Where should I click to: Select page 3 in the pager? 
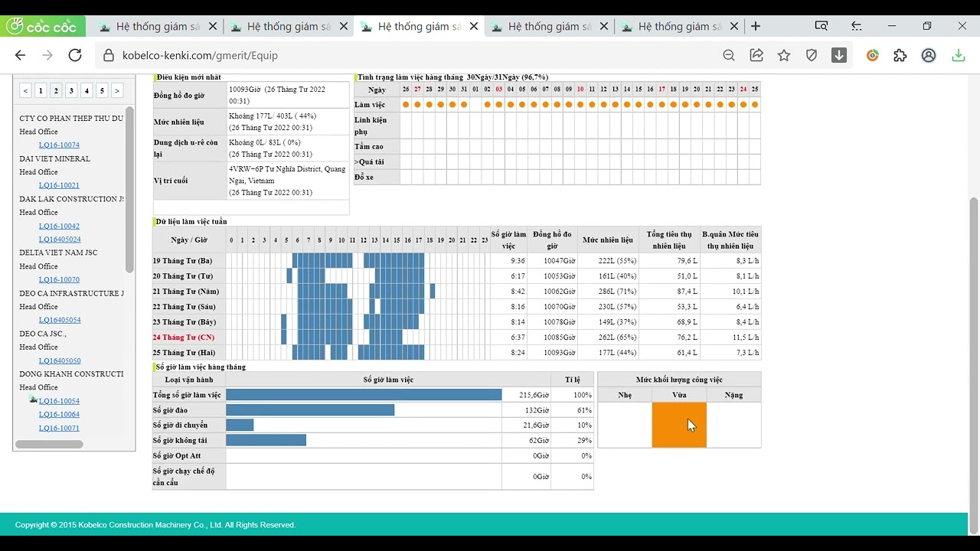[71, 90]
